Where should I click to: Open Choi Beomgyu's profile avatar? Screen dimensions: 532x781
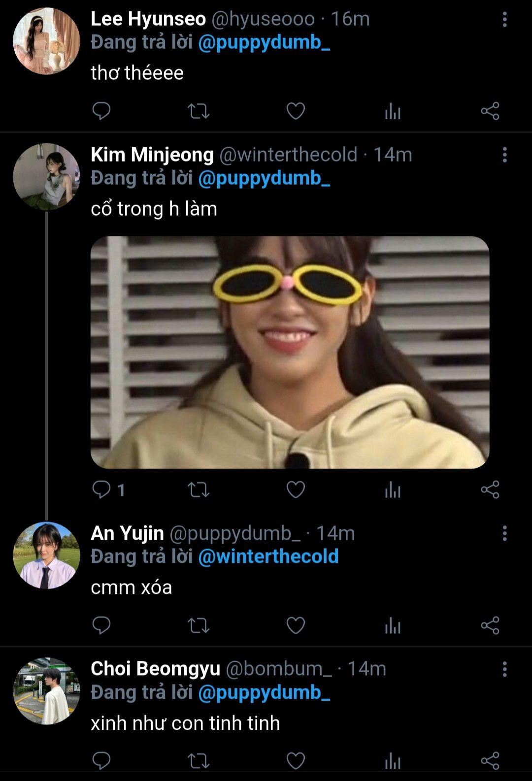[x=46, y=691]
